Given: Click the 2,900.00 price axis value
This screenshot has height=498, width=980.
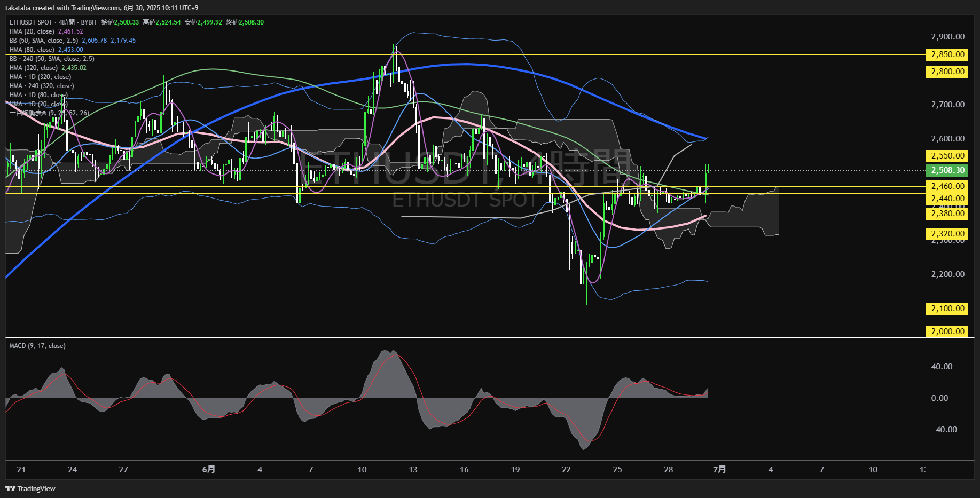Looking at the screenshot, I should click(947, 37).
